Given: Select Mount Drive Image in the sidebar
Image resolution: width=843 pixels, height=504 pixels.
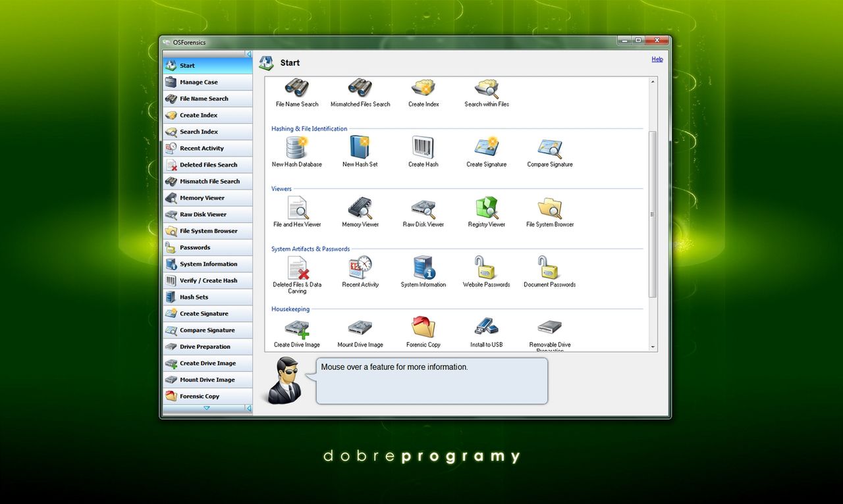Looking at the screenshot, I should (x=207, y=380).
